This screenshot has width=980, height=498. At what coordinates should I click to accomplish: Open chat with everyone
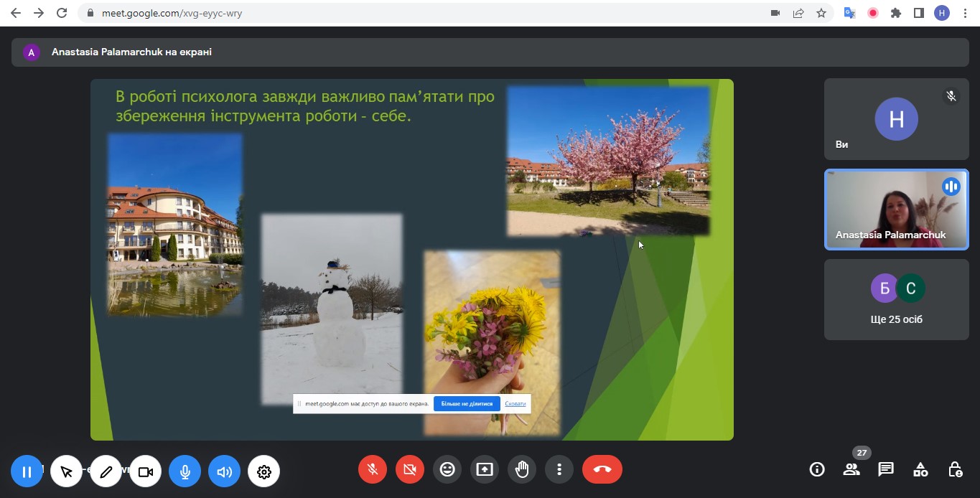coord(886,469)
